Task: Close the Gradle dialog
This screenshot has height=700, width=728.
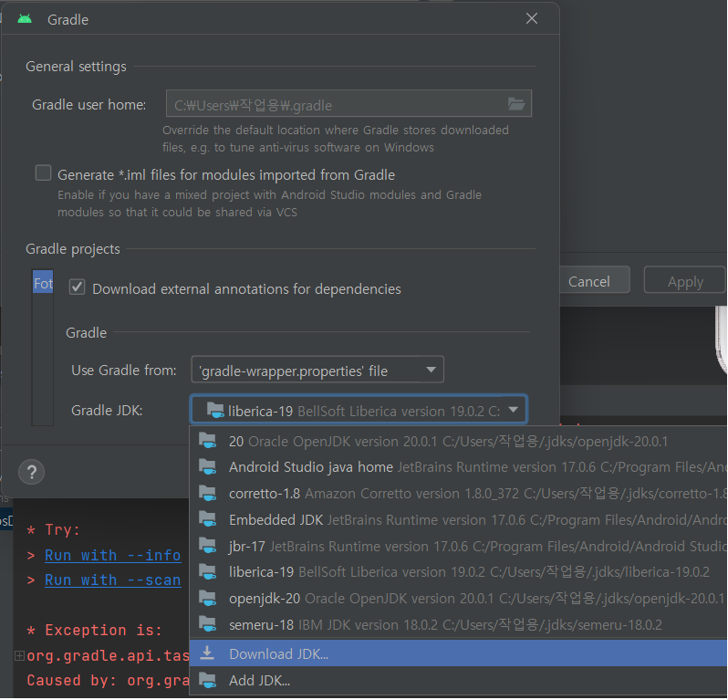Action: 532,18
